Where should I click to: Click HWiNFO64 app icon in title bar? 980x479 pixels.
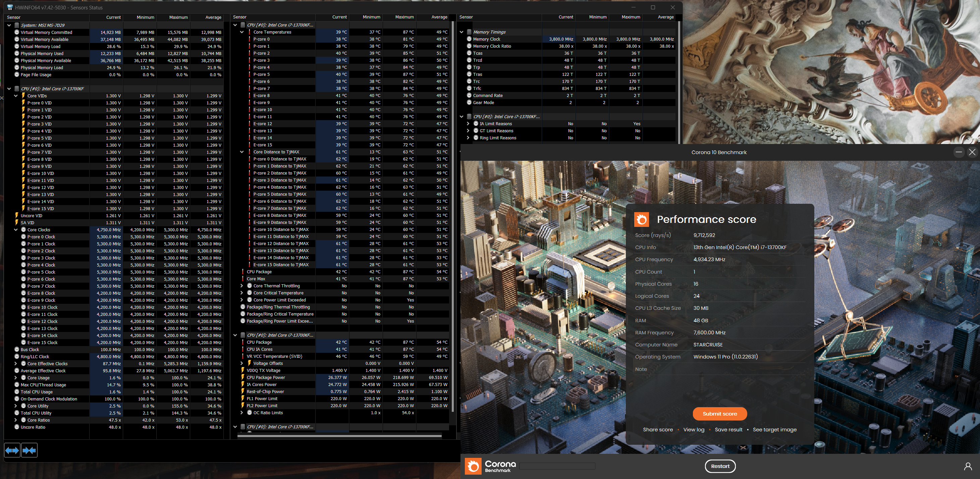point(10,7)
